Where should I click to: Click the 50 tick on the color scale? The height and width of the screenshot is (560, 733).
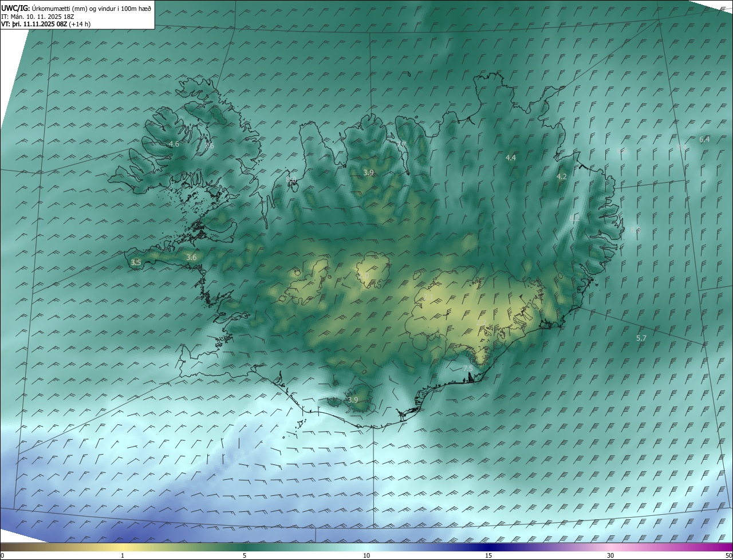(x=728, y=555)
